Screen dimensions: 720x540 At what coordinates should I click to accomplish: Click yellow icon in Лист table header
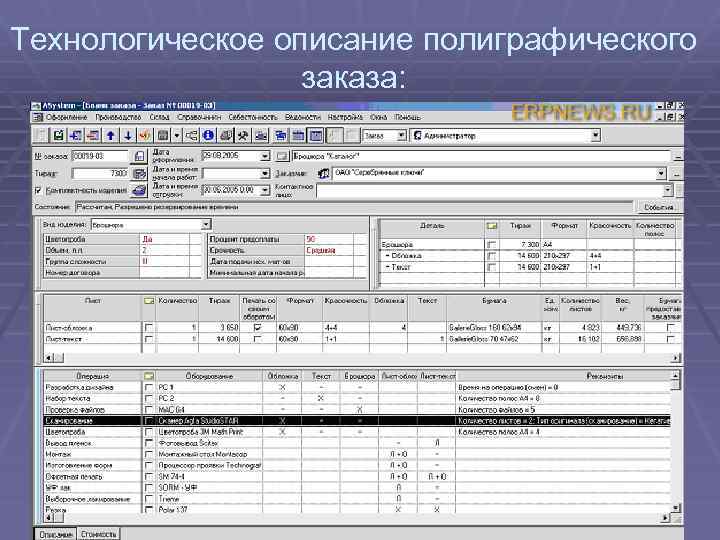[149, 301]
